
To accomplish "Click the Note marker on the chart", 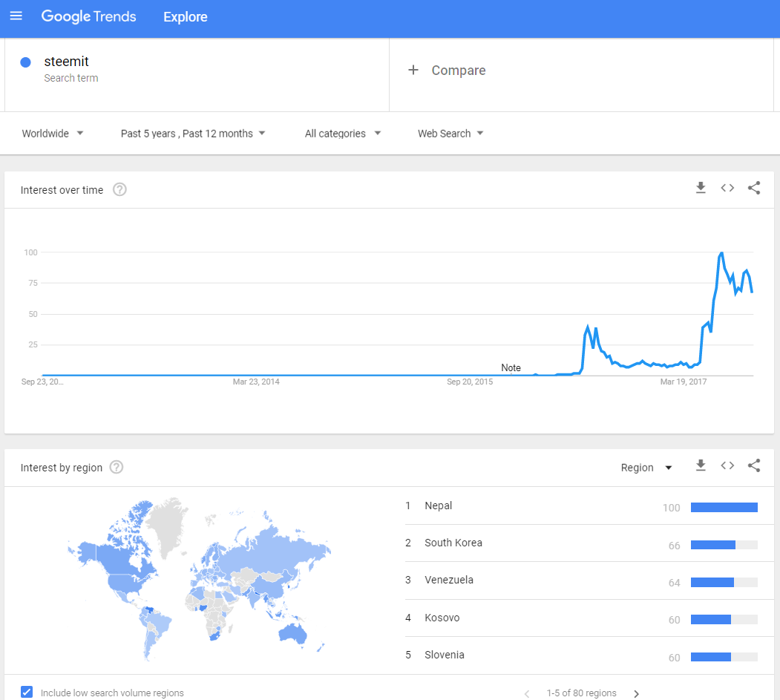I will tap(511, 367).
